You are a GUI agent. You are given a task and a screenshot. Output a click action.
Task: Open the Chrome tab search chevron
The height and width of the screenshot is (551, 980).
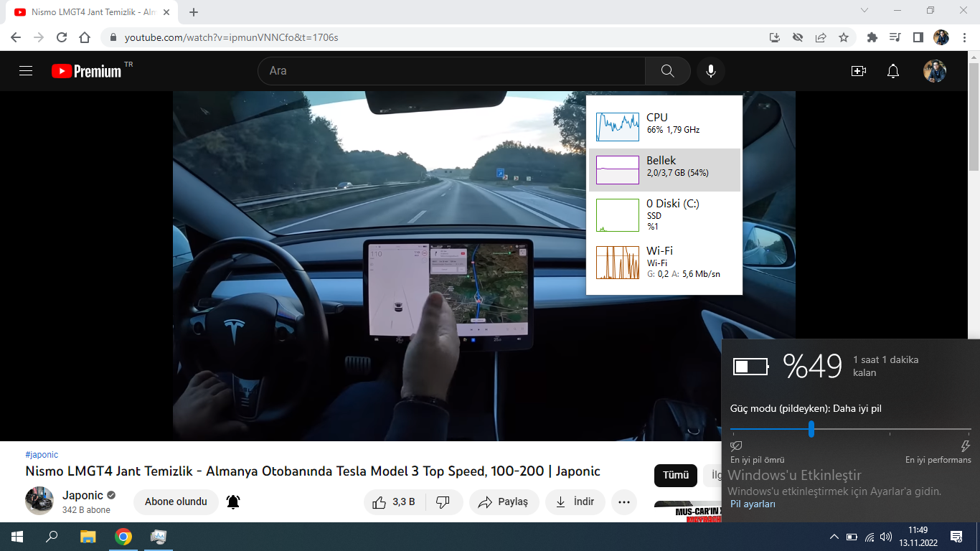tap(864, 11)
